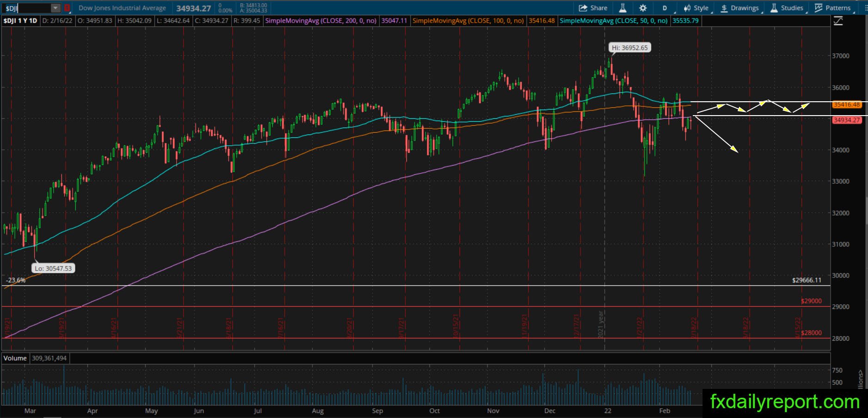Click the 750 volume axis label

[x=837, y=370]
